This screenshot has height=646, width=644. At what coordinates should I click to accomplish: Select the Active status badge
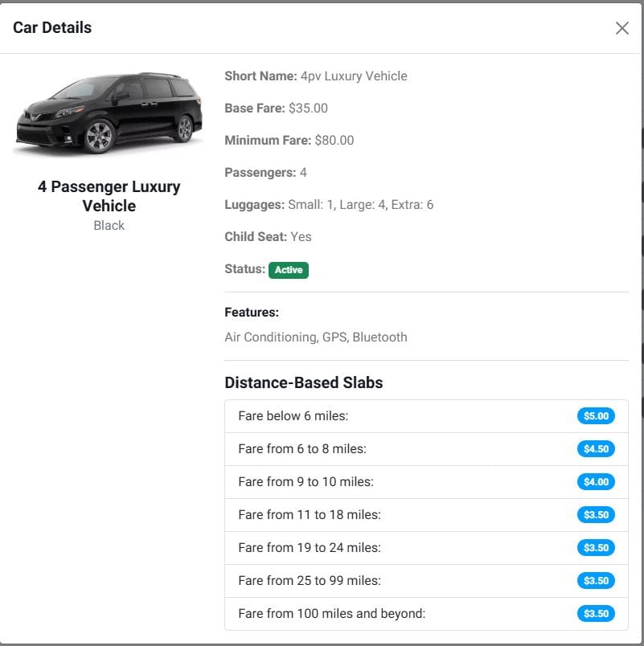point(289,270)
